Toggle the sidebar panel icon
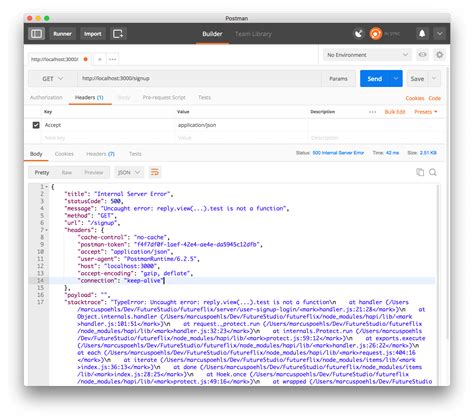 pos(36,34)
